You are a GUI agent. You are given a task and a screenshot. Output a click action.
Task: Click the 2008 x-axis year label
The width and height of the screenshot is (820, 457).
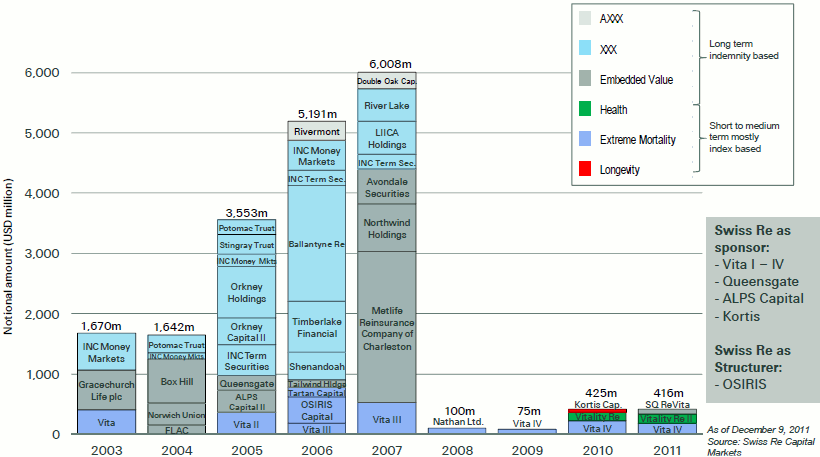coord(456,448)
